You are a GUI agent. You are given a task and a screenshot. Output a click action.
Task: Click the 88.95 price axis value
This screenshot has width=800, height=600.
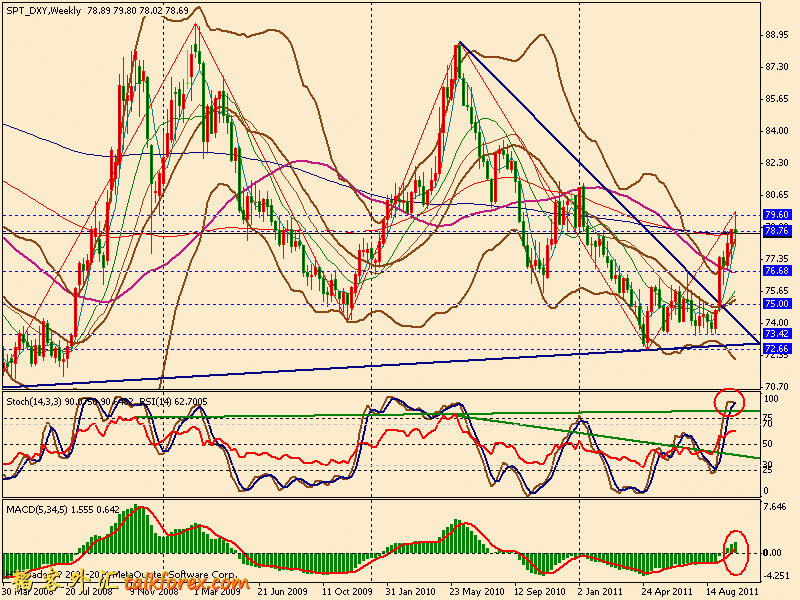(x=777, y=35)
